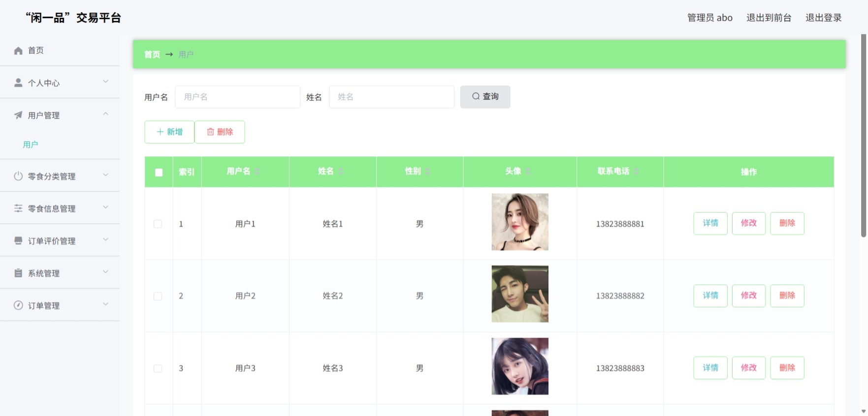Click 修改 for 用户1
The height and width of the screenshot is (416, 868).
click(x=749, y=223)
